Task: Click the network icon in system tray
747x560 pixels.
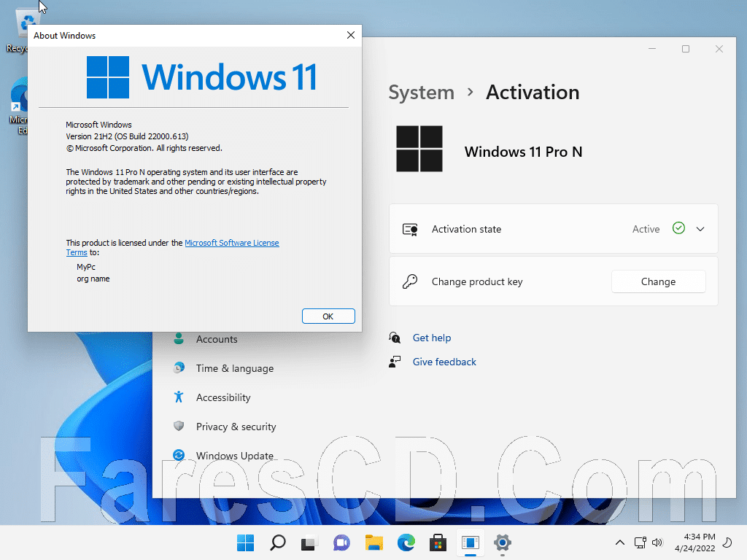Action: (x=640, y=542)
